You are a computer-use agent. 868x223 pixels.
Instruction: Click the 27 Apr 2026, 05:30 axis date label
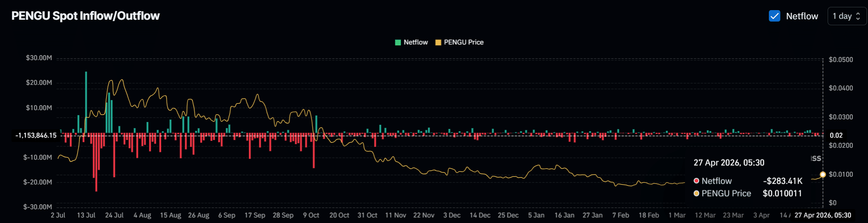click(823, 215)
